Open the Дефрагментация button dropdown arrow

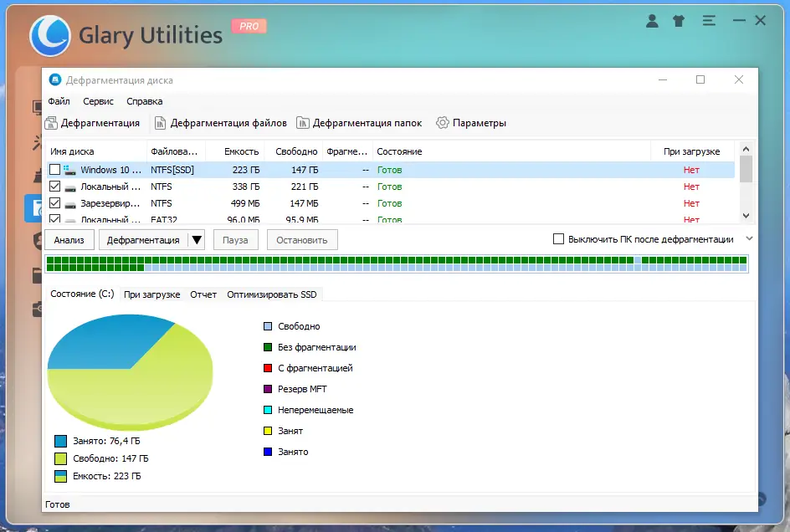(x=197, y=240)
